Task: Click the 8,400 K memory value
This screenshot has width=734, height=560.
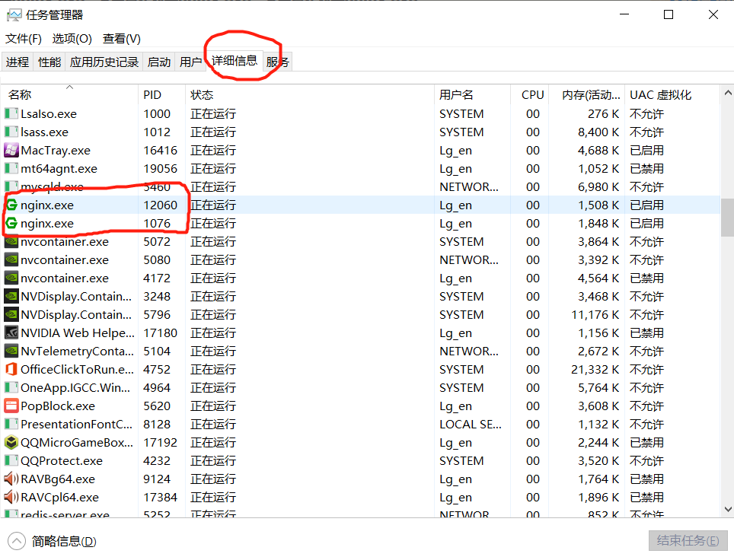Action: click(598, 132)
